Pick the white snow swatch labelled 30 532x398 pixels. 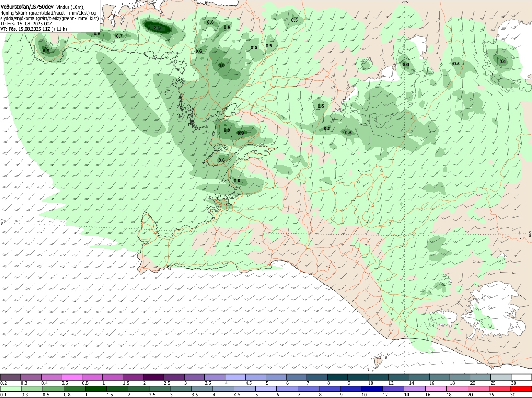pyautogui.click(x=521, y=377)
